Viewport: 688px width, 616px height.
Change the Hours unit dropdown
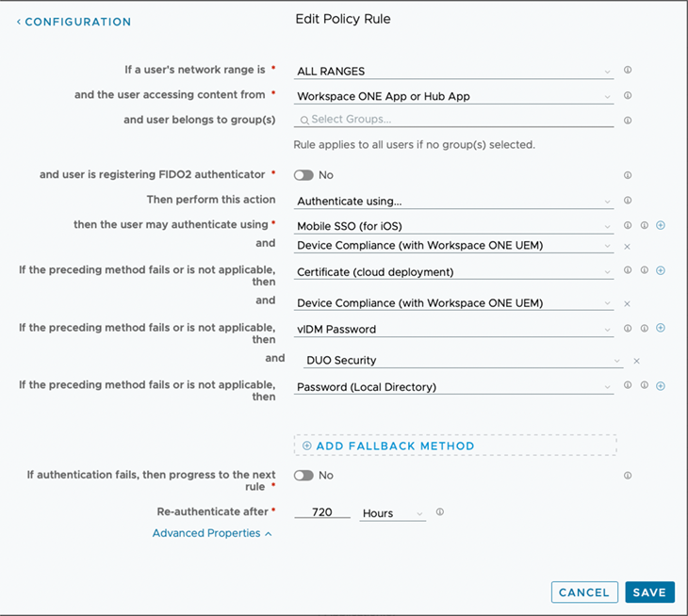click(x=392, y=513)
